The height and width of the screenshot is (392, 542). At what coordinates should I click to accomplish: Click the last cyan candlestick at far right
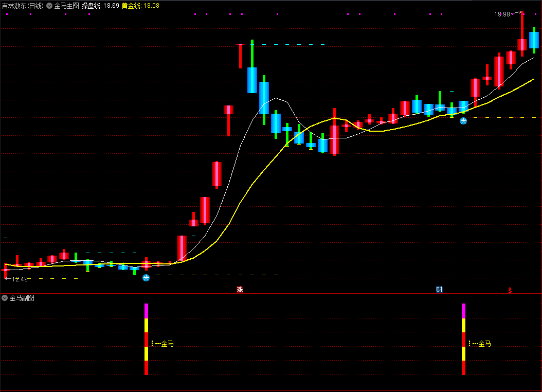[x=534, y=40]
